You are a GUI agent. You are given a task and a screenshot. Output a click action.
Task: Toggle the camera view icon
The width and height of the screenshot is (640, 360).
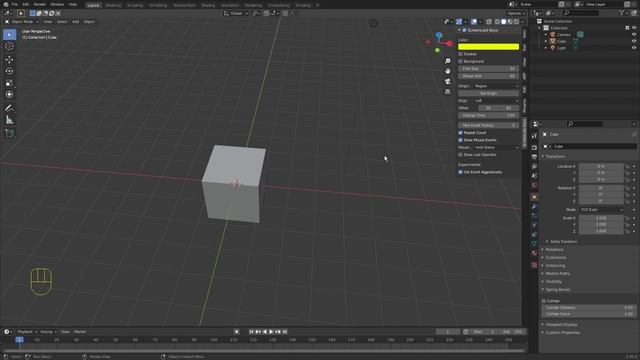(448, 81)
